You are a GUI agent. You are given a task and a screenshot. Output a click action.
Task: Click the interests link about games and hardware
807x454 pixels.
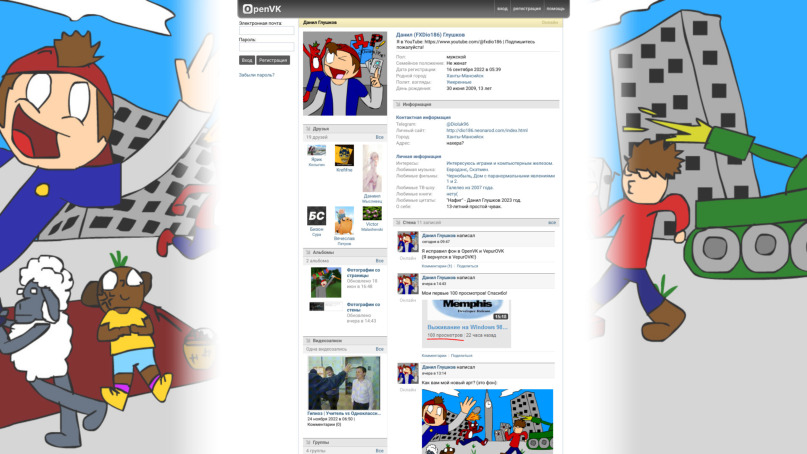(x=500, y=163)
